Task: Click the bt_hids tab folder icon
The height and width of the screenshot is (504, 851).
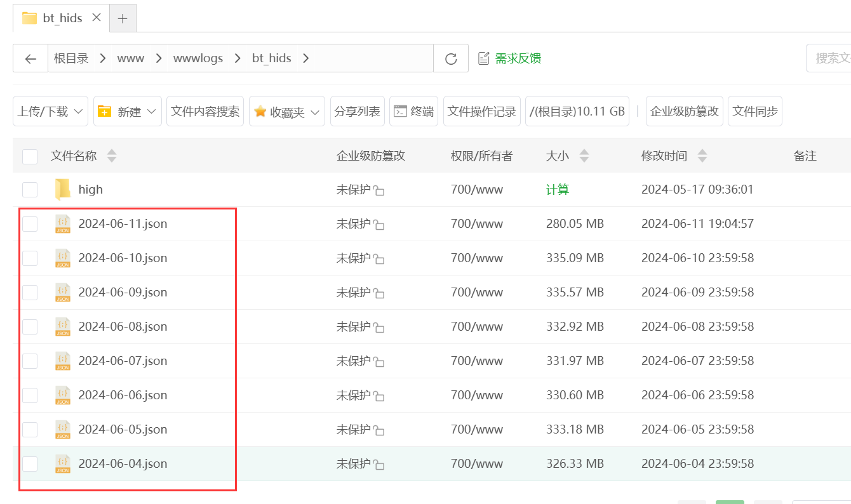Action: coord(29,18)
